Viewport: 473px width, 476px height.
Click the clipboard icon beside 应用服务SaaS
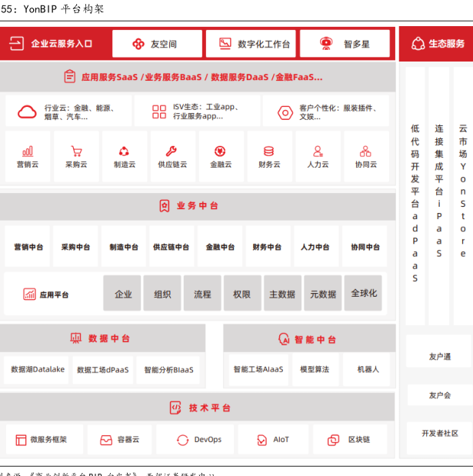coord(69,76)
